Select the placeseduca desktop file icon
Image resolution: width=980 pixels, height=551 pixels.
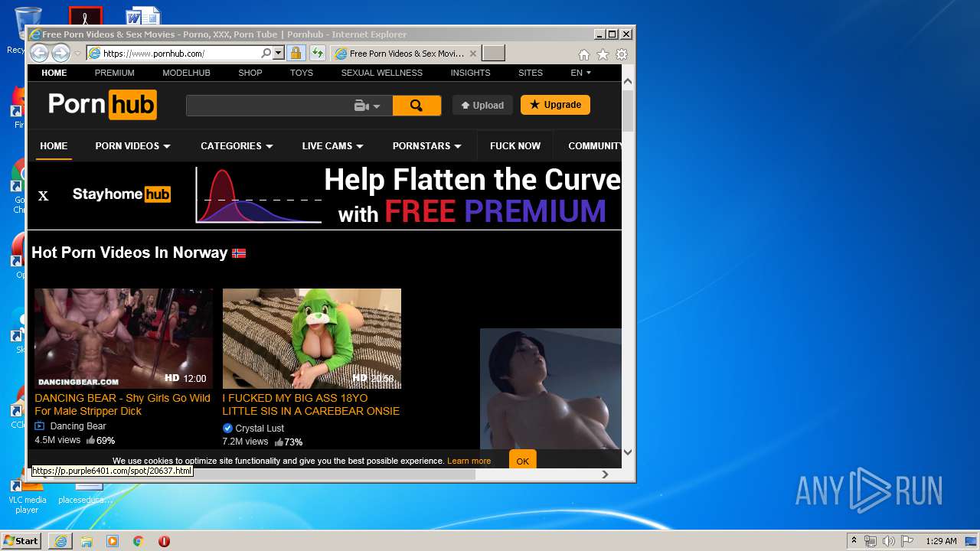tap(85, 494)
